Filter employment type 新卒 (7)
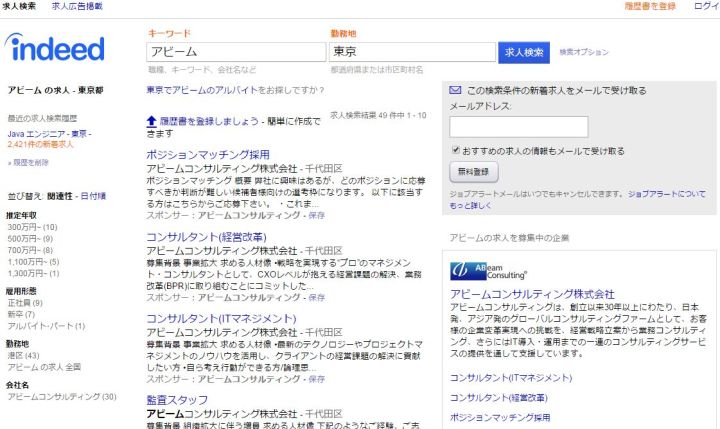720x429 pixels. coord(21,314)
